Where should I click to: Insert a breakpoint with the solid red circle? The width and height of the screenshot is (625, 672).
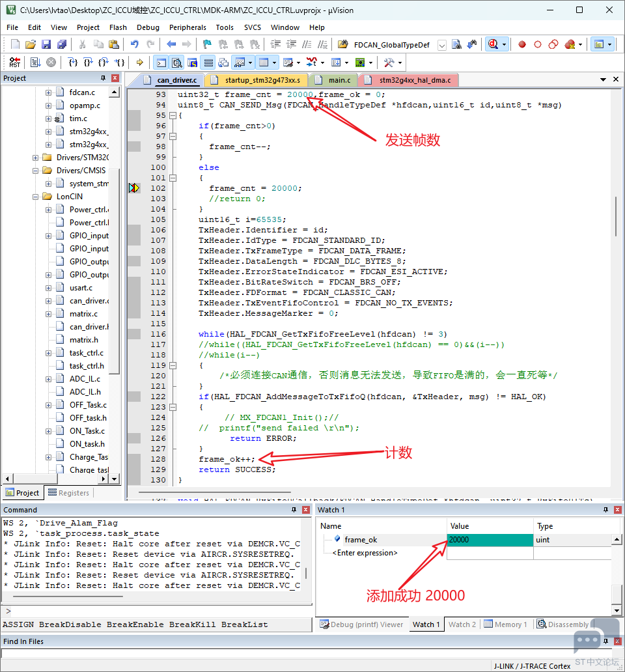[x=521, y=44]
